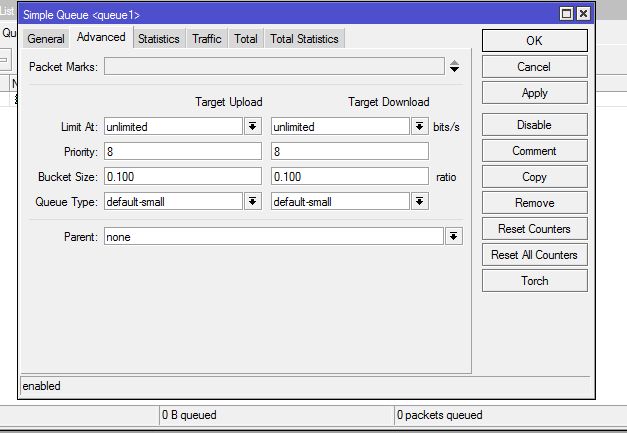Click the Cancel button
The height and width of the screenshot is (433, 627).
[x=535, y=67]
